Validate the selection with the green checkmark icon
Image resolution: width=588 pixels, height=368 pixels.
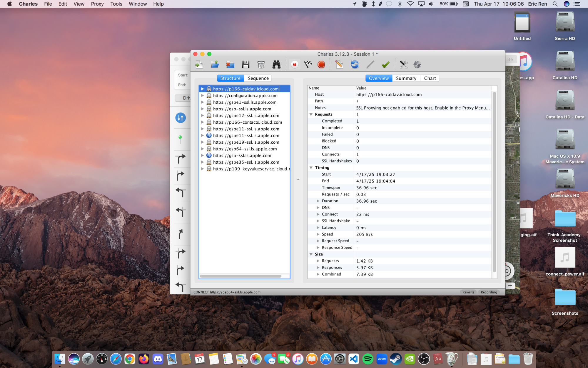pyautogui.click(x=385, y=64)
